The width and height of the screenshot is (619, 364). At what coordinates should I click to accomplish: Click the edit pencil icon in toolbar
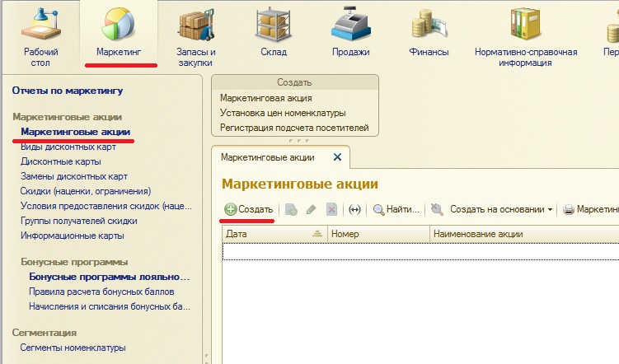click(x=311, y=210)
